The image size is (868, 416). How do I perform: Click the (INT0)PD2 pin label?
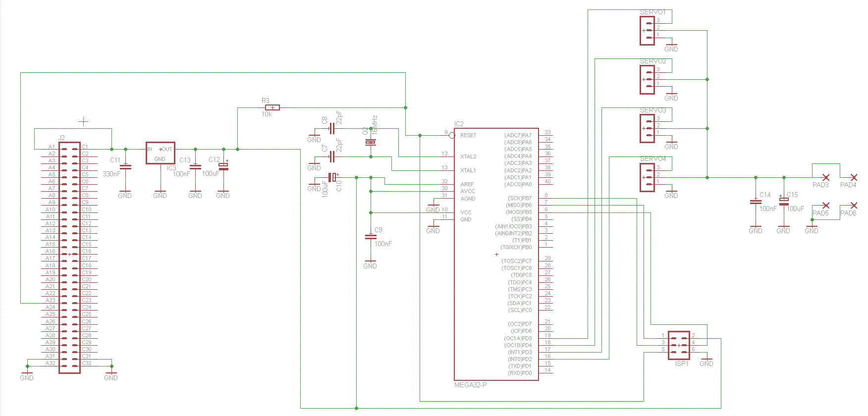(x=520, y=359)
